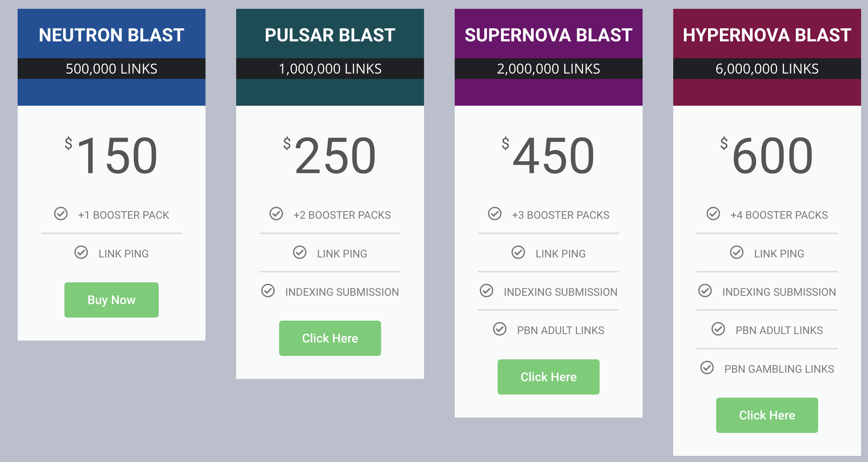Select the Neutron Blast plan heading

pos(111,35)
